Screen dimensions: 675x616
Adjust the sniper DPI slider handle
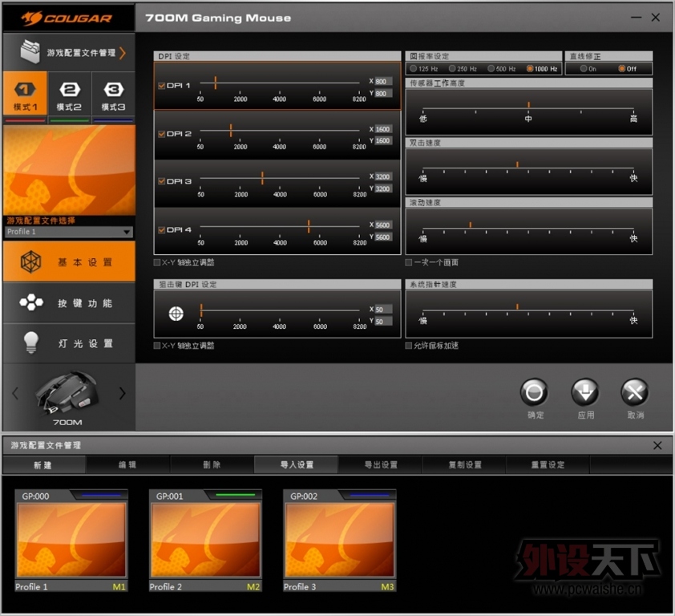[201, 310]
